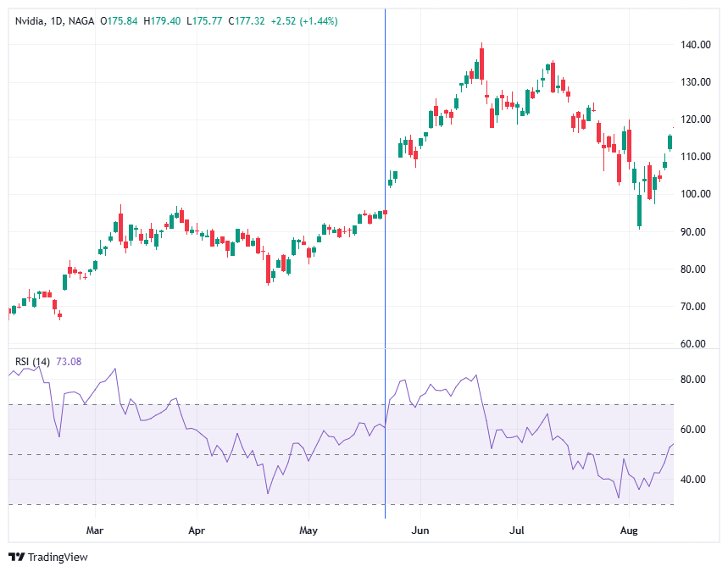The image size is (728, 572).
Task: Select the Mar label on time axis
Action: pyautogui.click(x=95, y=530)
